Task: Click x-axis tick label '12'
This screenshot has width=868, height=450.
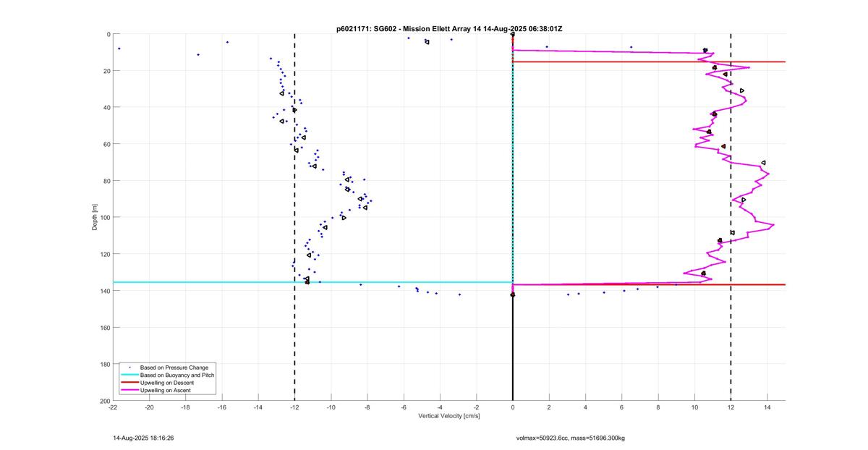Action: point(731,407)
